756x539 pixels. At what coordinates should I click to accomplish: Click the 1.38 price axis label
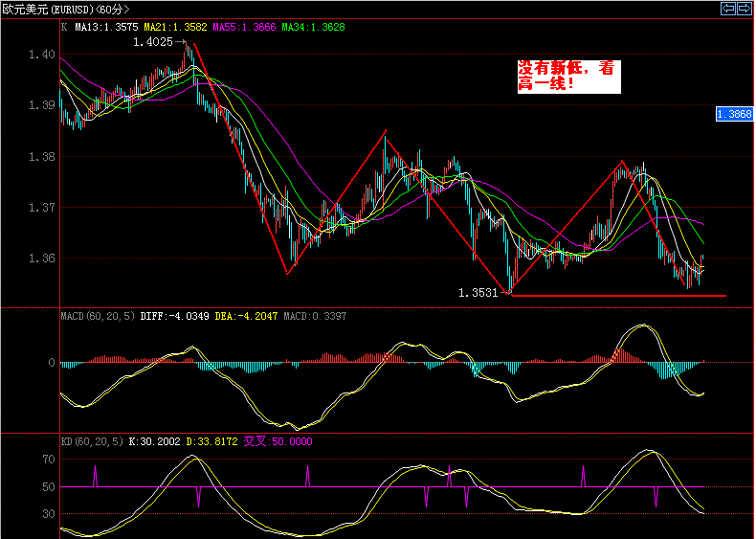42,157
